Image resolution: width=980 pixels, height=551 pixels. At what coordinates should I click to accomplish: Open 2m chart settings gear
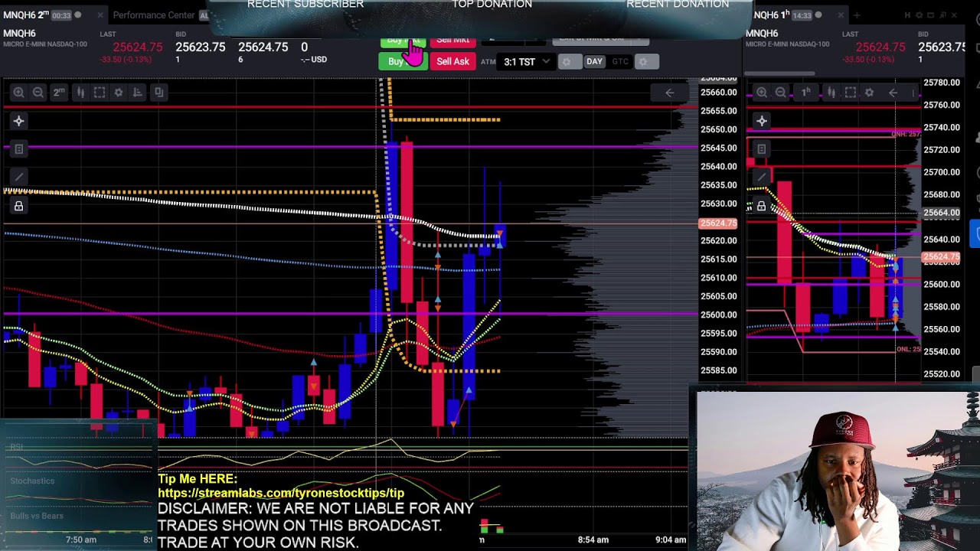pos(119,92)
